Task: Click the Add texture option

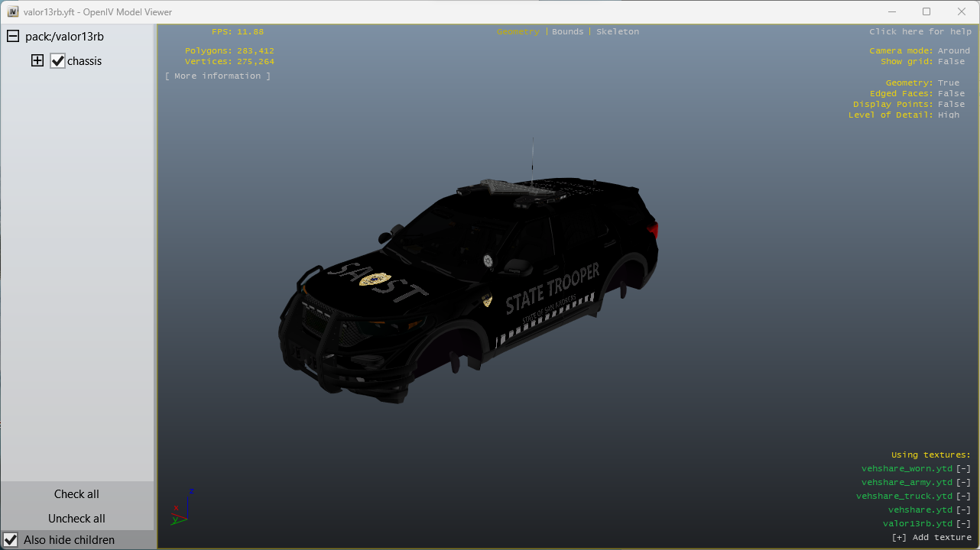Action: coord(932,538)
